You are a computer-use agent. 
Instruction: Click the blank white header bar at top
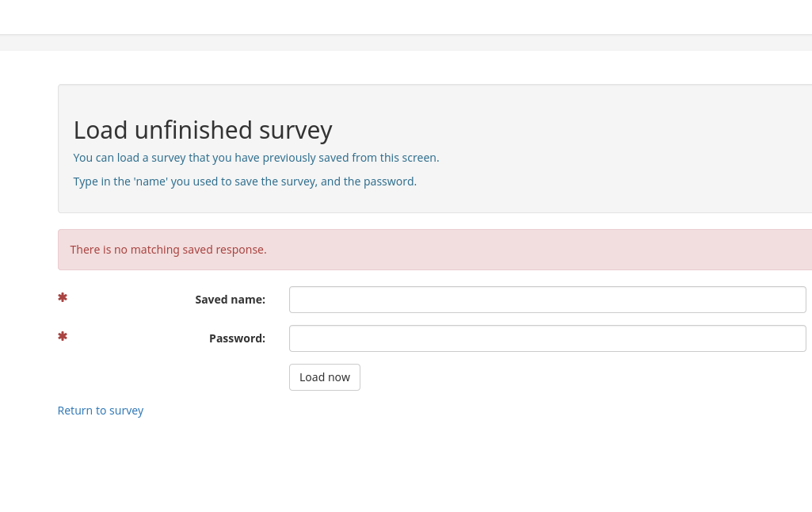(406, 17)
